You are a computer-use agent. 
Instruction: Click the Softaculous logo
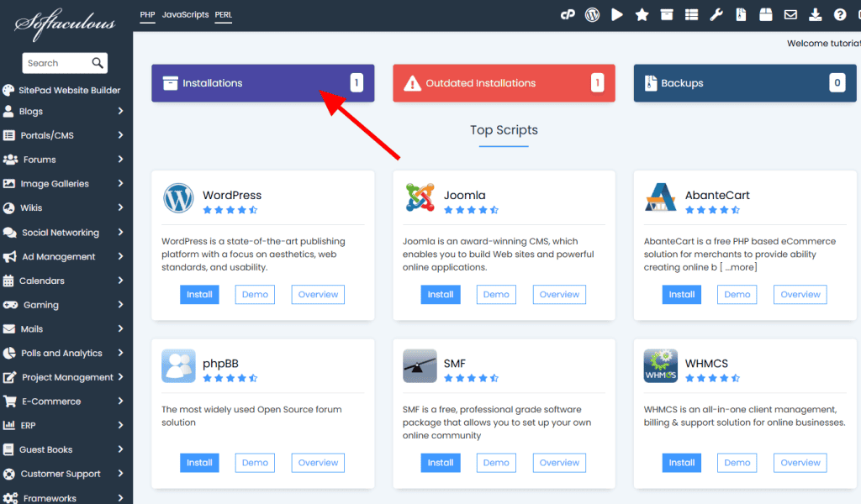pyautogui.click(x=65, y=24)
